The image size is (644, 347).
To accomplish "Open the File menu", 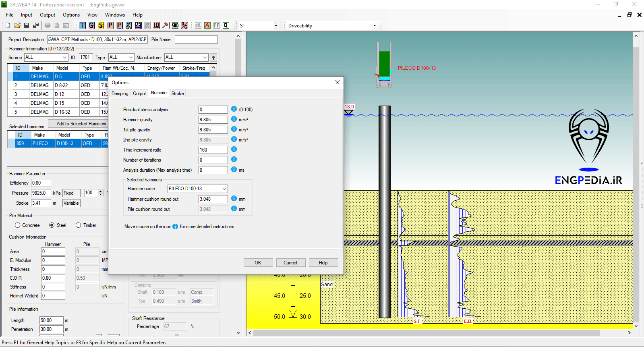I will (x=10, y=15).
